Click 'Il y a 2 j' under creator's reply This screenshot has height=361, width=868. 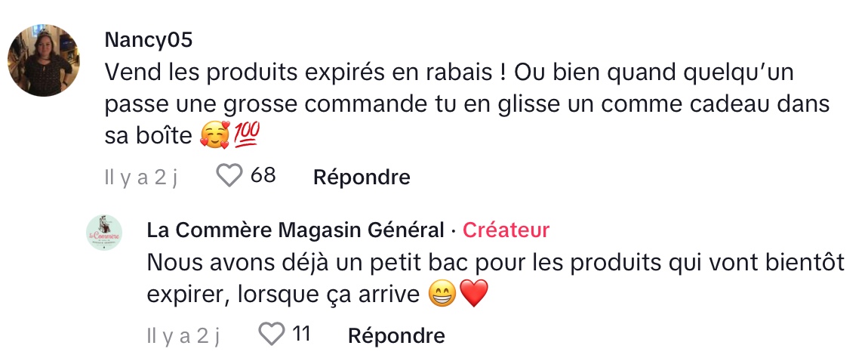(183, 336)
